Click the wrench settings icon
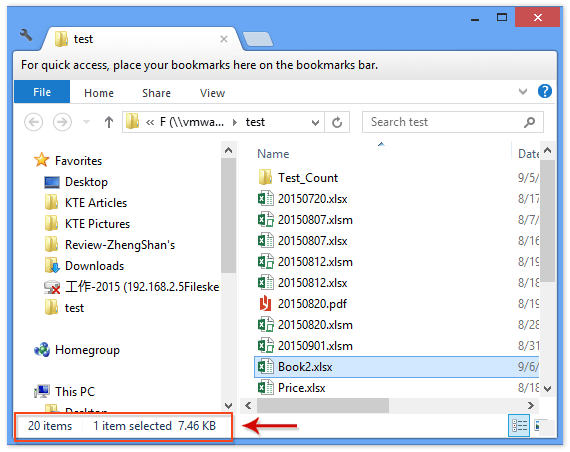The height and width of the screenshot is (452, 570). (26, 35)
